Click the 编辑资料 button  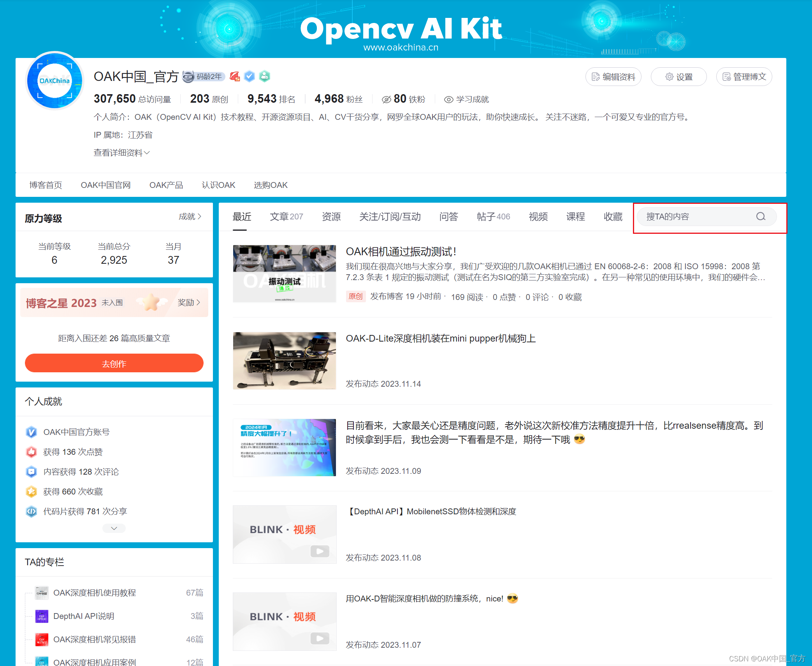(x=613, y=77)
